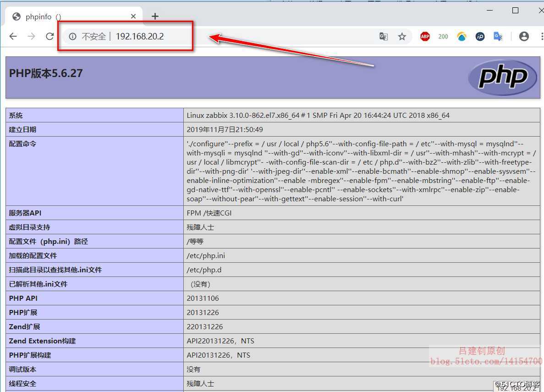This screenshot has width=544, height=392.
Task: Select the 系统 row label
Action: coord(16,115)
